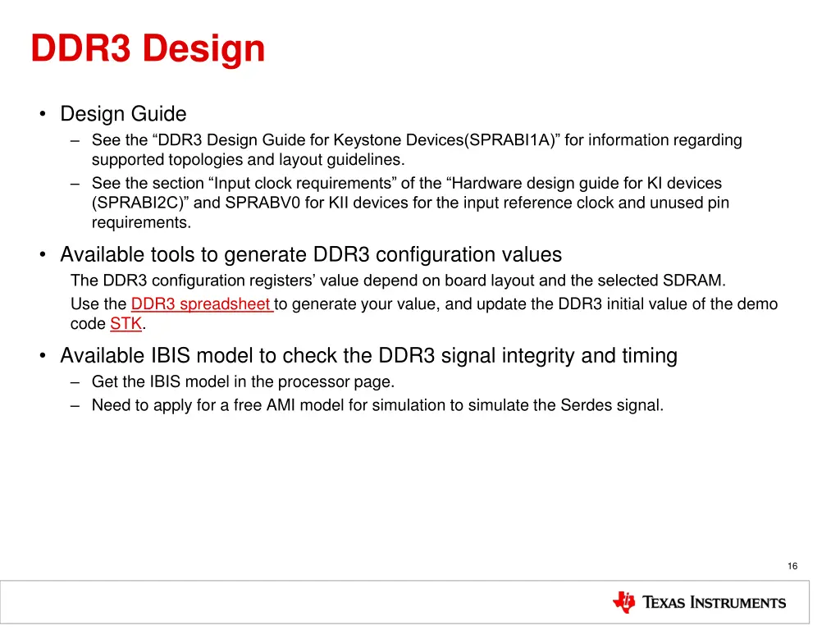
Task: Click 'Need to apply for a free AMI model' line
Action: pos(377,405)
